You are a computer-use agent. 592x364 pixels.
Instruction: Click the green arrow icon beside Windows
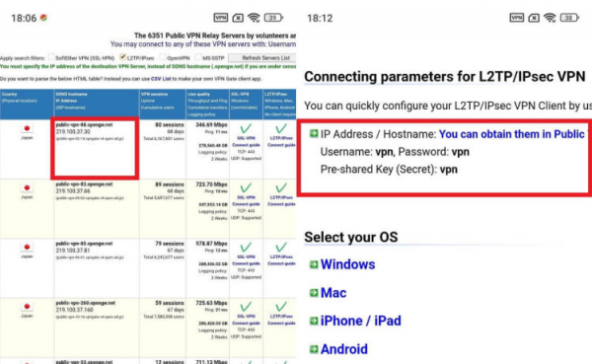[314, 264]
